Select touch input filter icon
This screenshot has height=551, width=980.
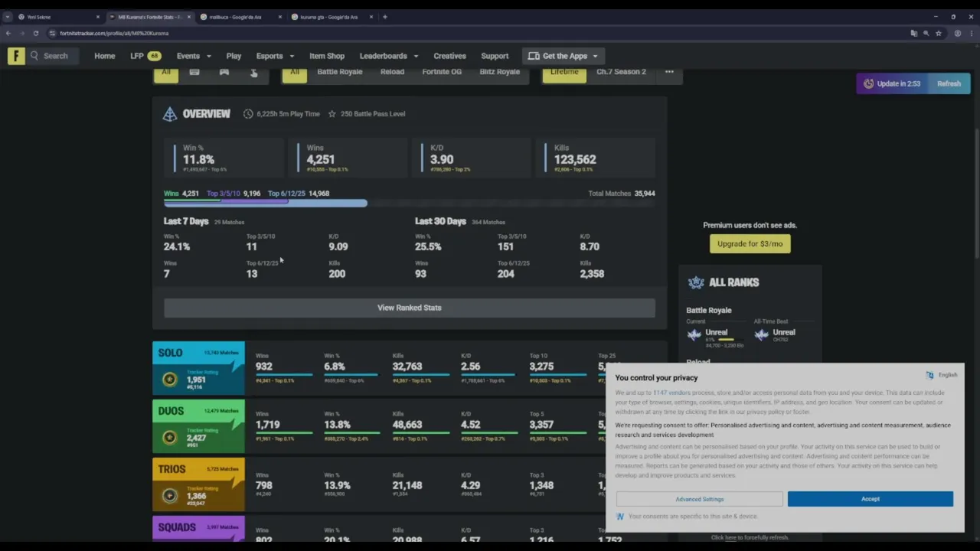point(254,72)
